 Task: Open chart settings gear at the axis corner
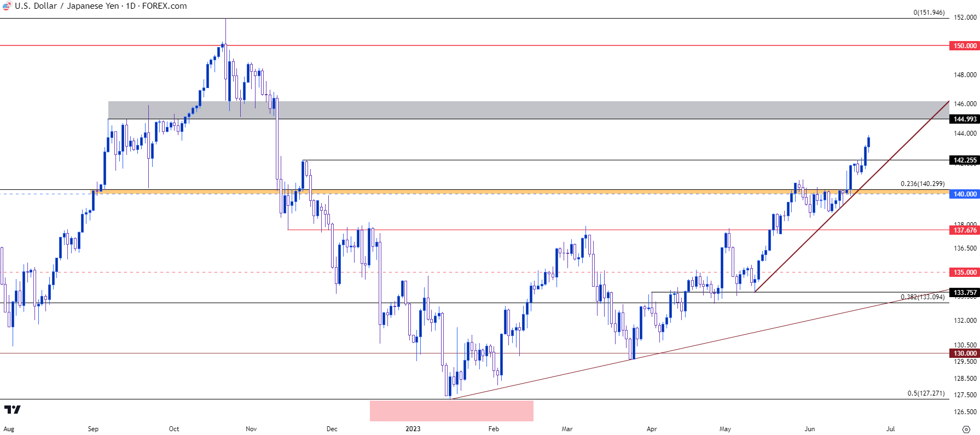(966, 429)
